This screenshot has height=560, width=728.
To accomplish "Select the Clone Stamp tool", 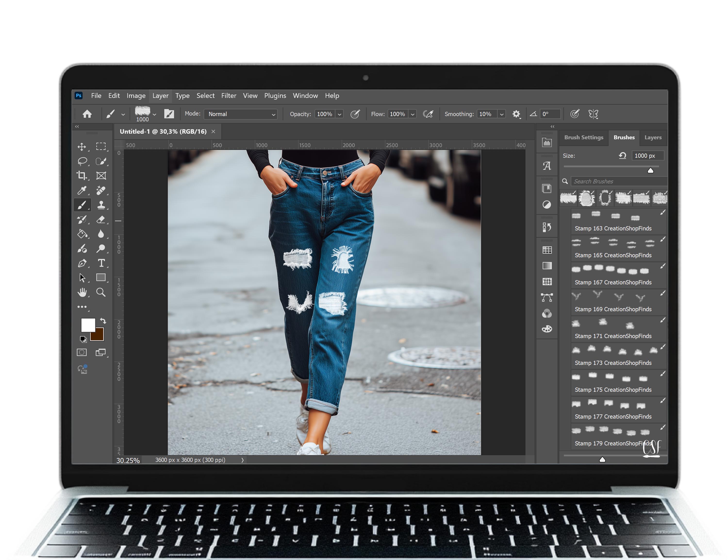I will (101, 205).
